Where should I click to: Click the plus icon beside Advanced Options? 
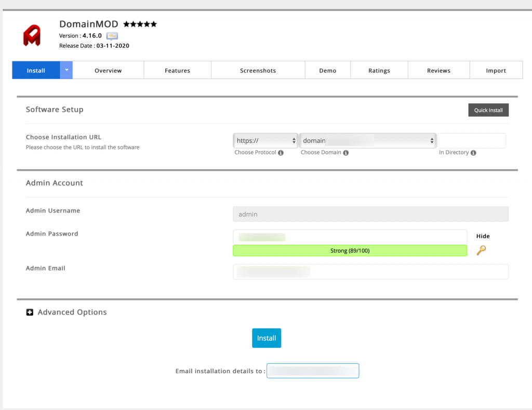30,312
